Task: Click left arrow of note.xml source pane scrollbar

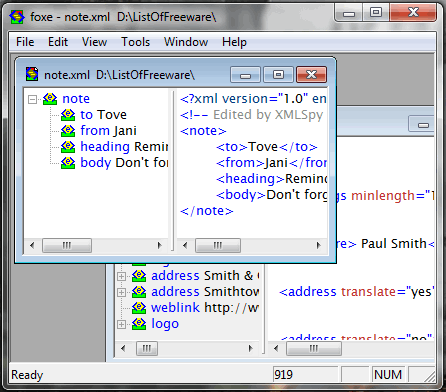Action: (185, 246)
